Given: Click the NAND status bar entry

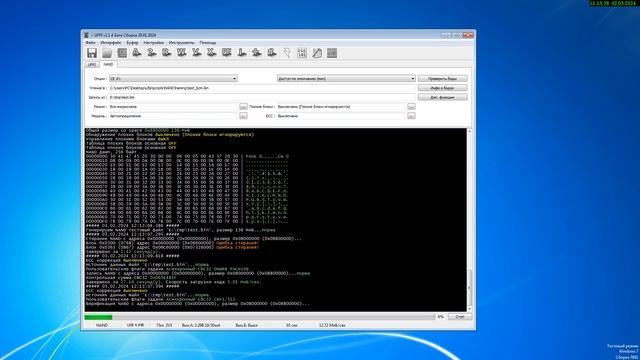Looking at the screenshot, I should [x=102, y=325].
